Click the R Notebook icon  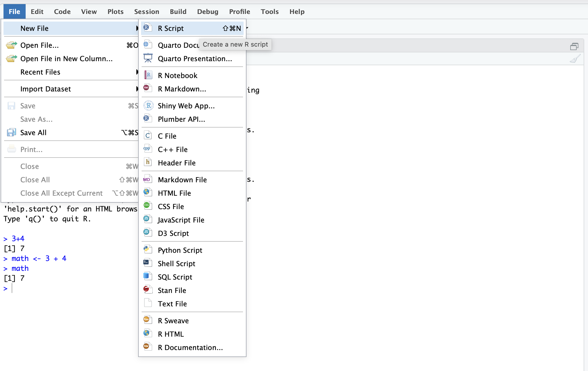pos(148,75)
